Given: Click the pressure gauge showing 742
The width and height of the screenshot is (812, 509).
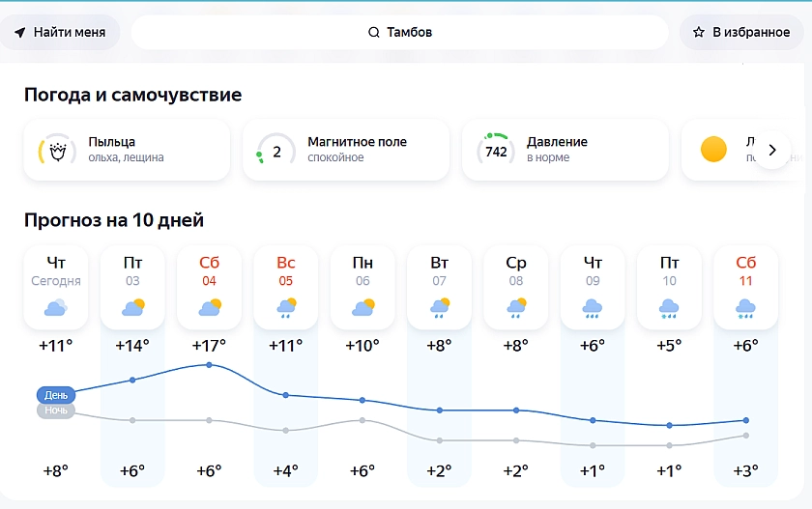Looking at the screenshot, I should 496,151.
